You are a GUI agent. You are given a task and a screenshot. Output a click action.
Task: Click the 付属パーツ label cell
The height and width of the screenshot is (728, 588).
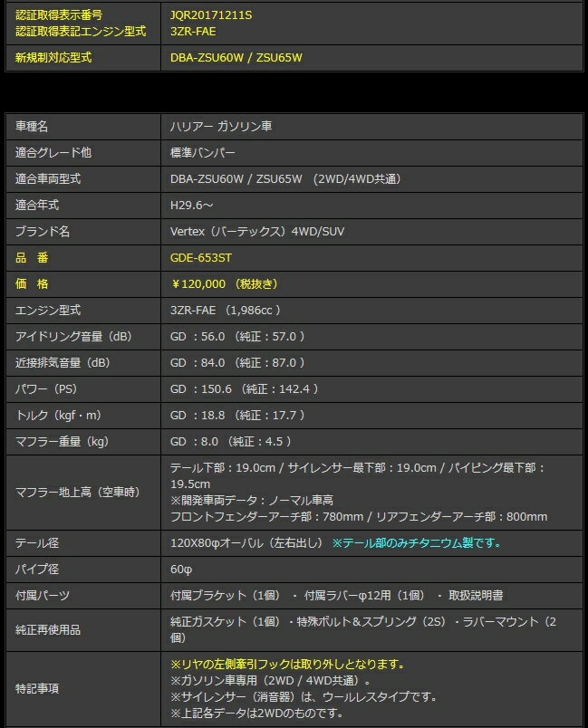click(x=43, y=595)
